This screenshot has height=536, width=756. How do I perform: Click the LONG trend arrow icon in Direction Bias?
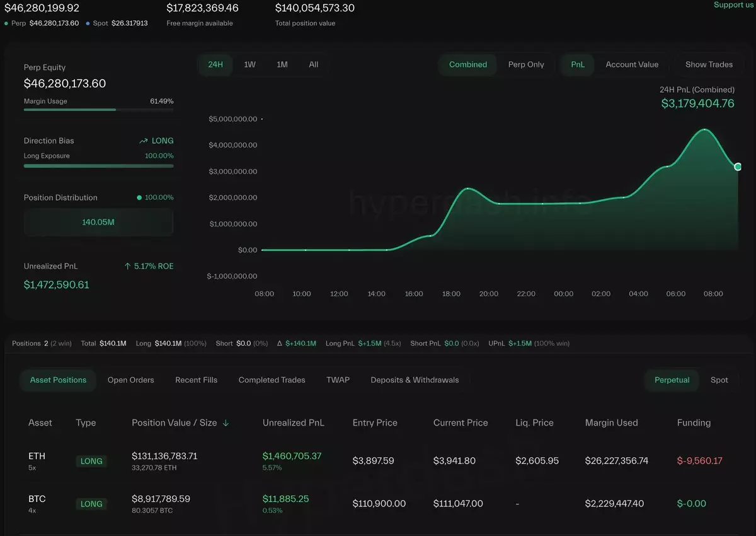pos(144,141)
